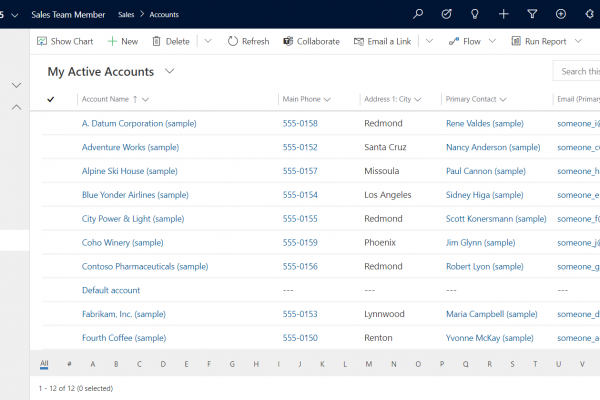Filter accounts by letter F
Image resolution: width=600 pixels, height=400 pixels.
[x=209, y=364]
